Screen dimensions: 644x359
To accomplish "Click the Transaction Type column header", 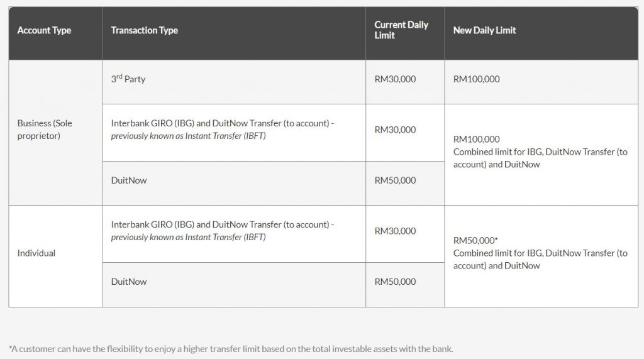I will (144, 30).
